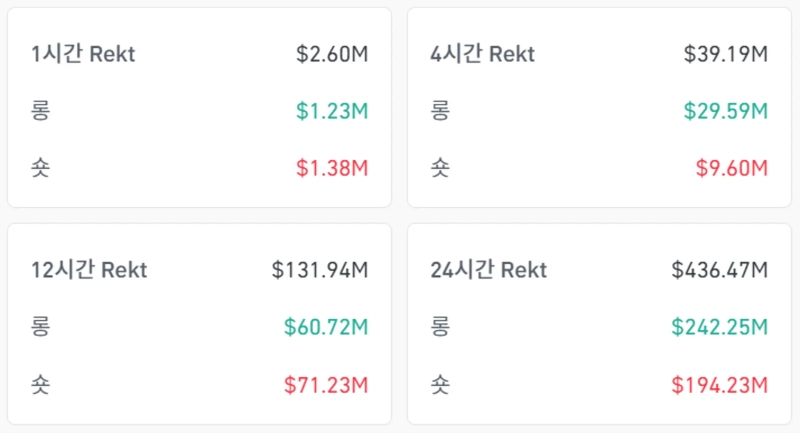The width and height of the screenshot is (800, 433).
Task: Click the $436.47M daily total
Action: 720,270
